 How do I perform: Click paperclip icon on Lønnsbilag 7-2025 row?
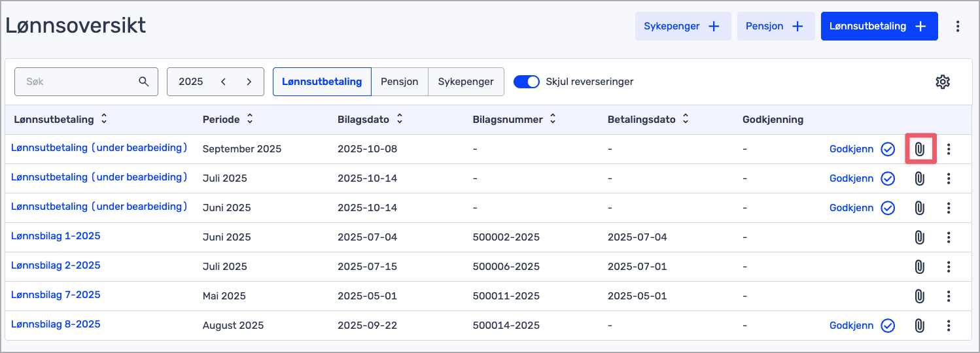pos(919,296)
